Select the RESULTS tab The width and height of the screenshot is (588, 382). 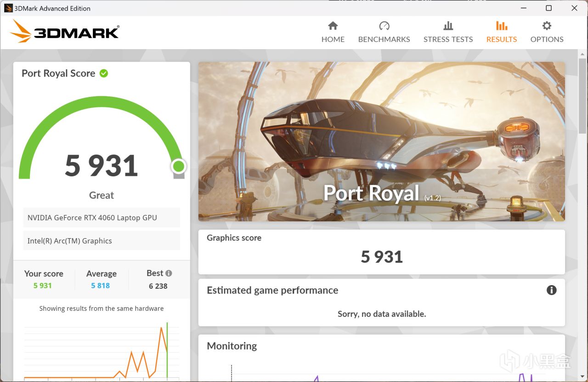[x=502, y=32]
